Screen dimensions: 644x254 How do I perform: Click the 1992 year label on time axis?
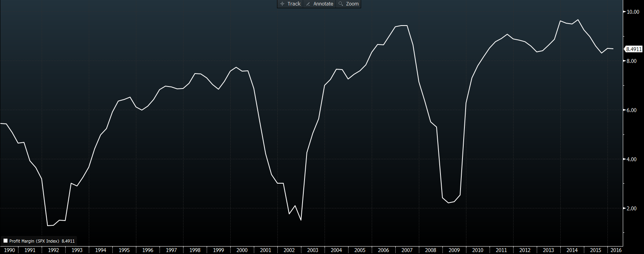coord(53,250)
